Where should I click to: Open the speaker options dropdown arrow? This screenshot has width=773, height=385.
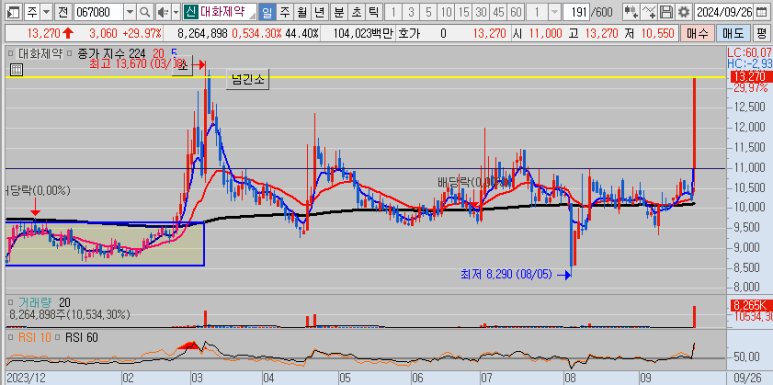tap(176, 12)
